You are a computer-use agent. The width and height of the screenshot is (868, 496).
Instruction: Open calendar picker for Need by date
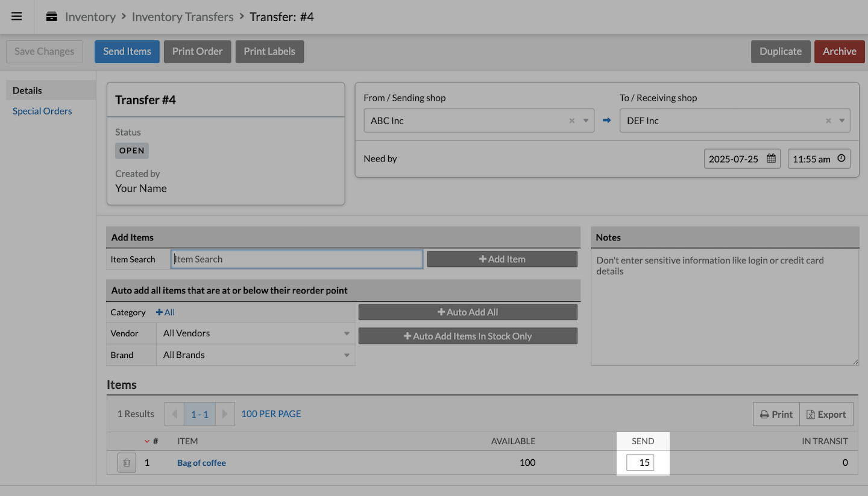[771, 159]
